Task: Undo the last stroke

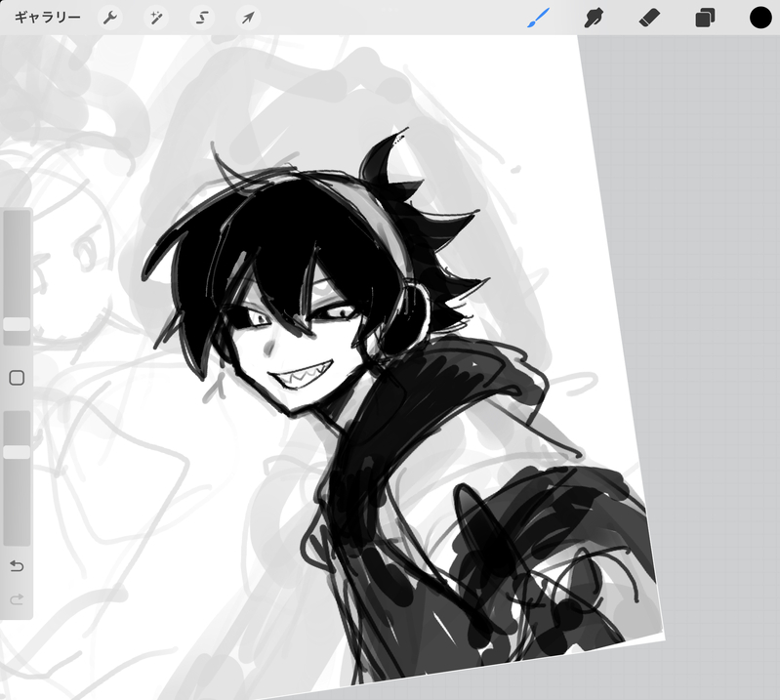Action: (x=17, y=566)
